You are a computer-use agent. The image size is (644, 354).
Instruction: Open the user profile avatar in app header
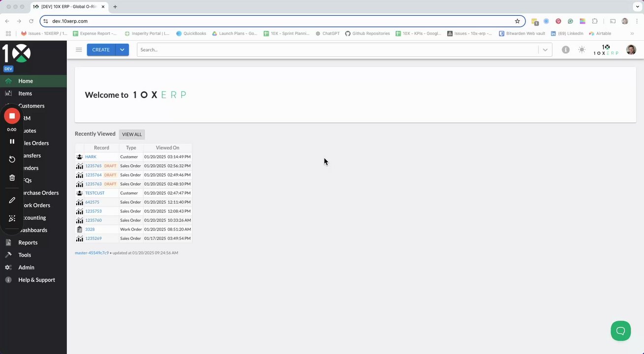click(x=631, y=50)
